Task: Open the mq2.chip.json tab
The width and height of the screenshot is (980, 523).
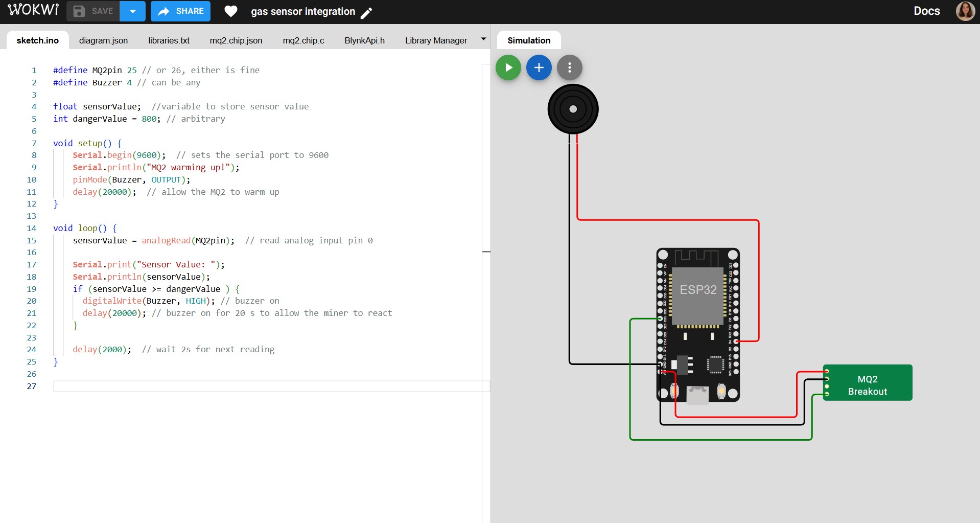Action: tap(236, 40)
